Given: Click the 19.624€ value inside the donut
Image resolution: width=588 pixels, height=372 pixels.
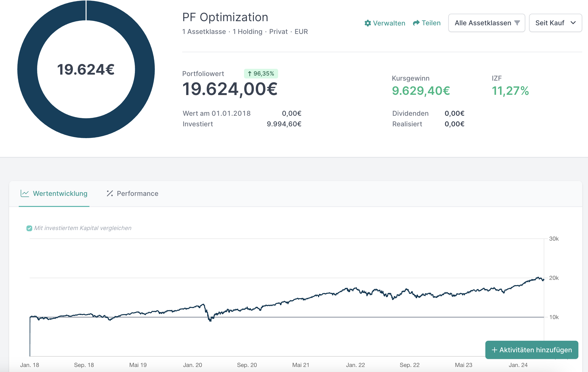Looking at the screenshot, I should (x=86, y=69).
